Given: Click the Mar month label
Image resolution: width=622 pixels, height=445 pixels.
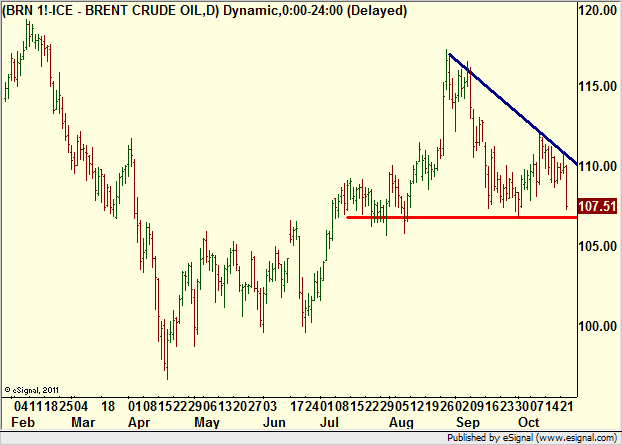Looking at the screenshot, I should pos(83,422).
